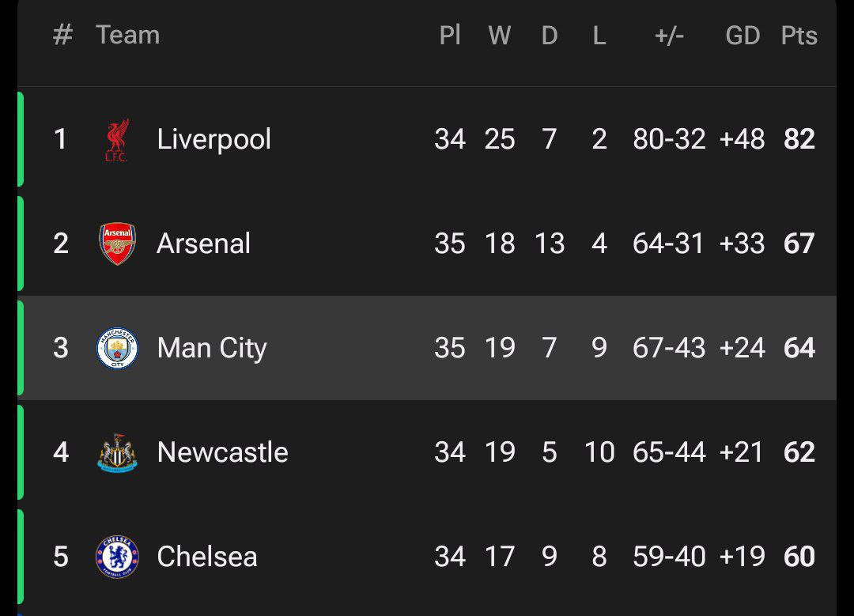This screenshot has height=616, width=854.
Task: Open the Liverpool team name link
Action: [x=213, y=139]
